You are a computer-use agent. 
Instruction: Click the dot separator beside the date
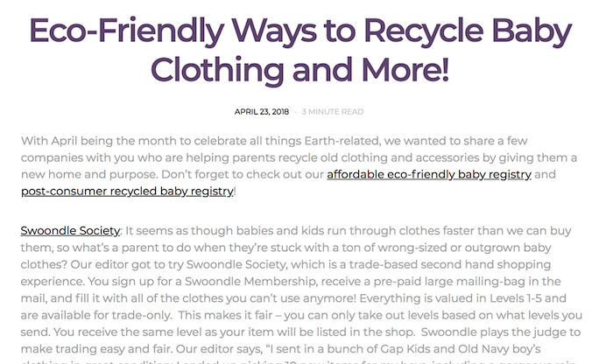pyautogui.click(x=295, y=112)
